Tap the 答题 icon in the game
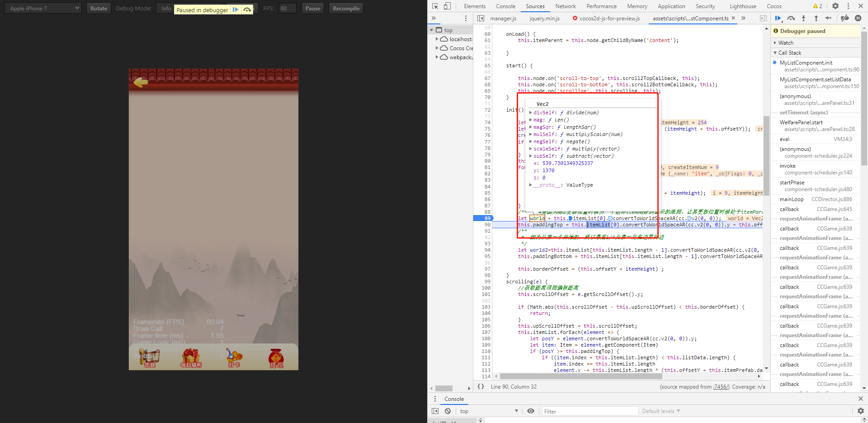 click(x=150, y=357)
